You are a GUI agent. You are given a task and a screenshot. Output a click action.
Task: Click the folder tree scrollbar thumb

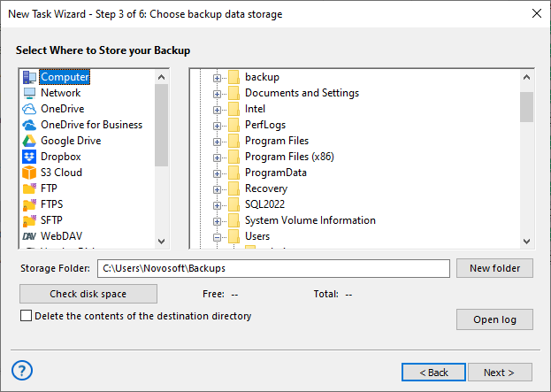(526, 107)
